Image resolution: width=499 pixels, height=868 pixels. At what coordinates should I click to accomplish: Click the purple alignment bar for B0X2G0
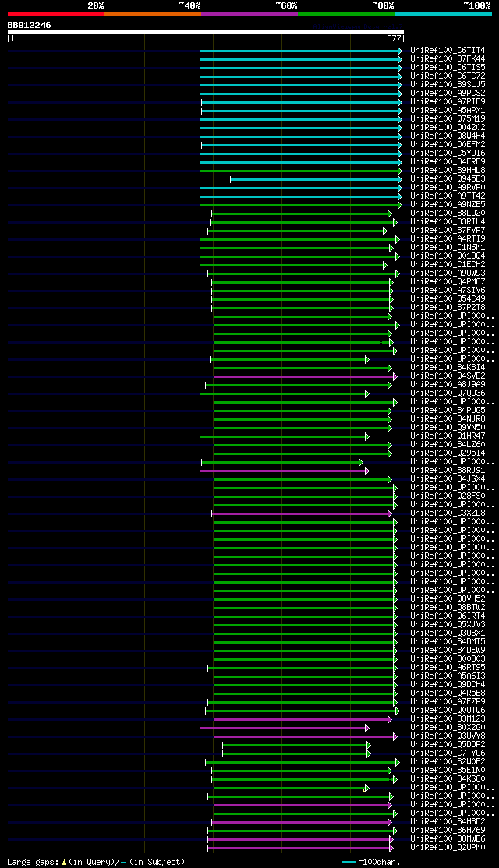click(x=284, y=728)
